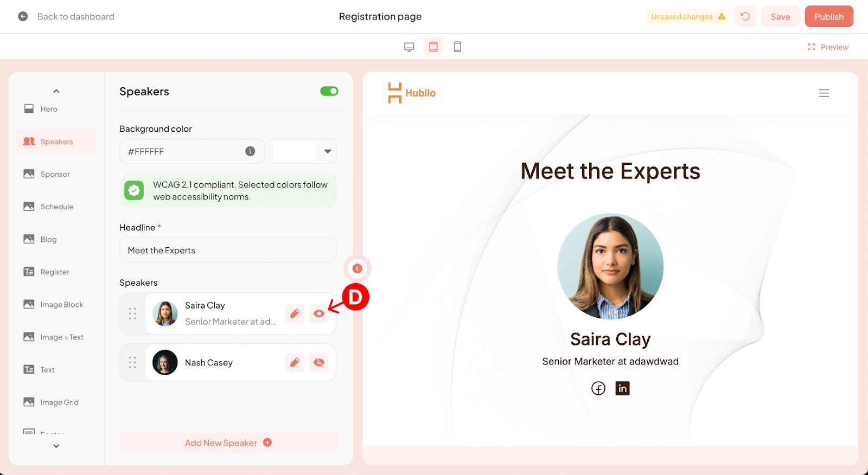
Task: Grab the Saira Clay drag handle
Action: 132,313
